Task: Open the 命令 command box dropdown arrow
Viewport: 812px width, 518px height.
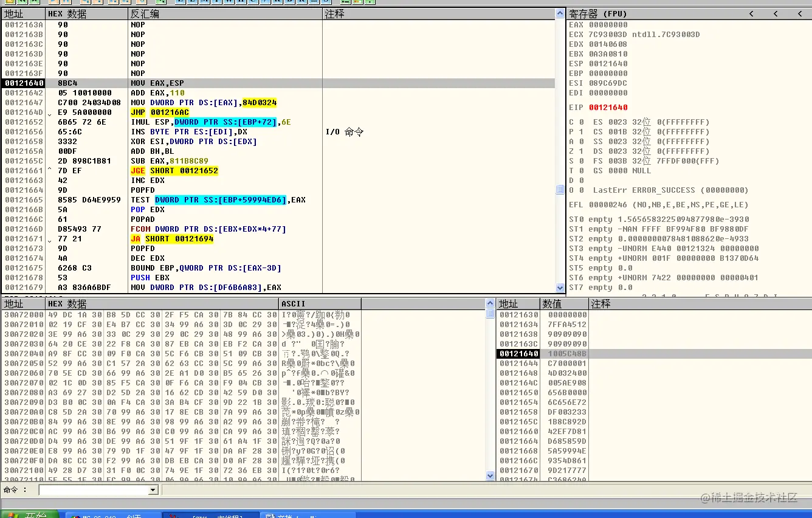Action: click(x=153, y=490)
